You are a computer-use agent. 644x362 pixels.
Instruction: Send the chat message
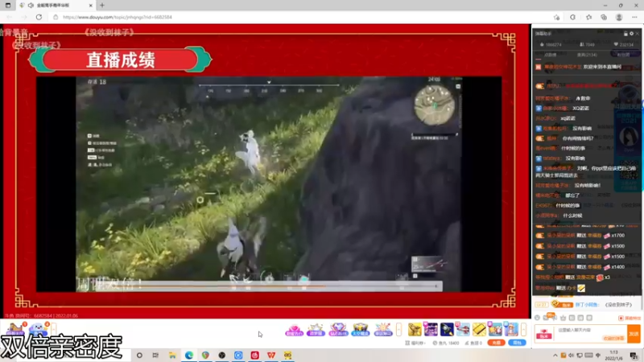point(634,333)
